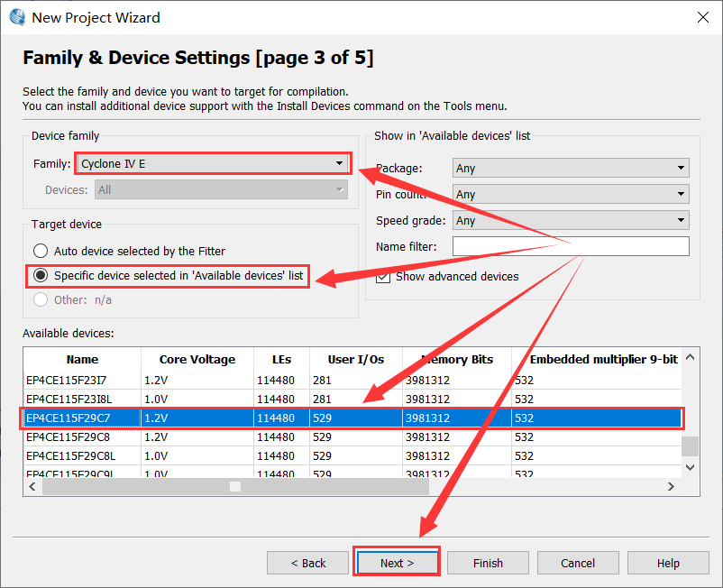
Task: Click the vertical scrollbar thumb of device list
Action: click(x=690, y=446)
